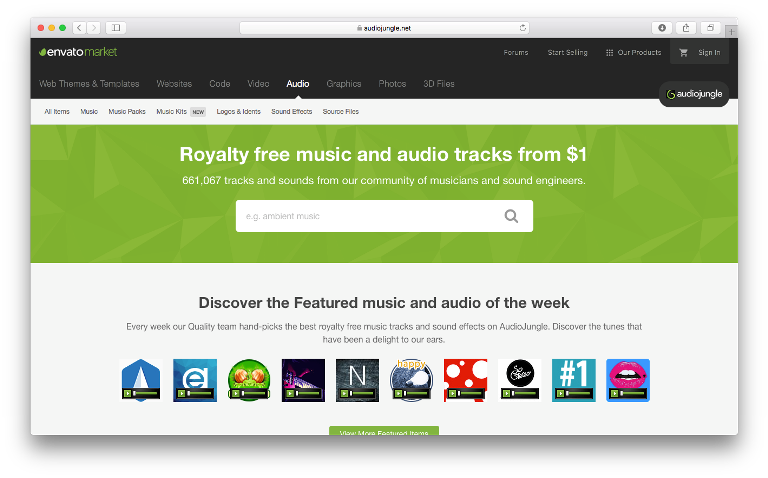Reload the page with the refresh icon

(523, 28)
